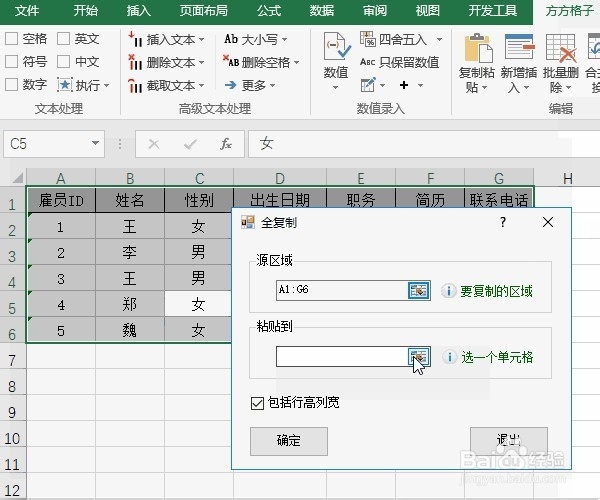
Task: Click the 批量删除 icon
Action: pyautogui.click(x=561, y=48)
